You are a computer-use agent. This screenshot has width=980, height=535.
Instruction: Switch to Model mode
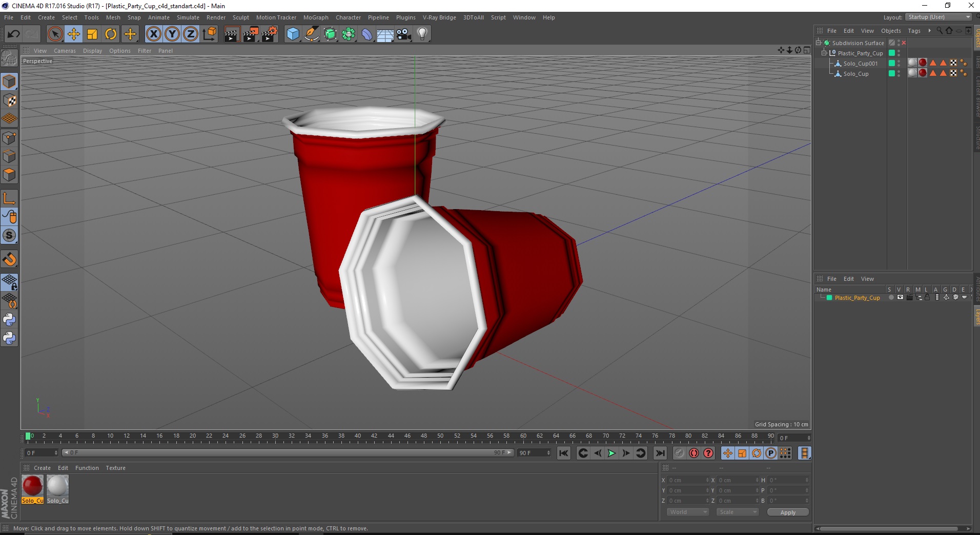[9, 81]
